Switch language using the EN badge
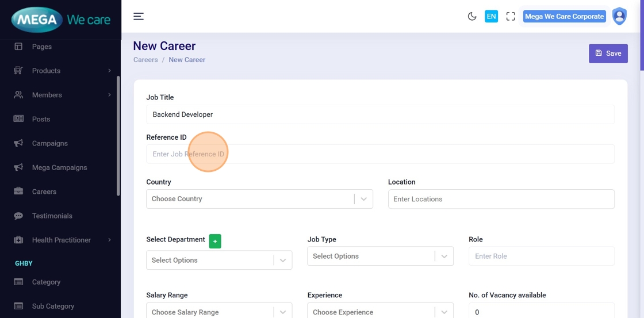This screenshot has width=644, height=318. 491,17
